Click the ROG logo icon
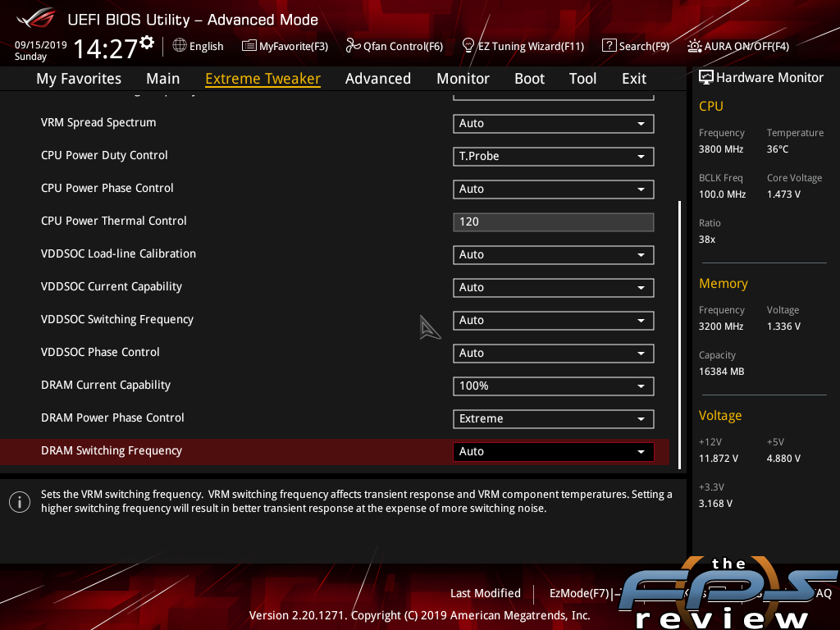Viewport: 840px width, 630px height. pyautogui.click(x=35, y=19)
